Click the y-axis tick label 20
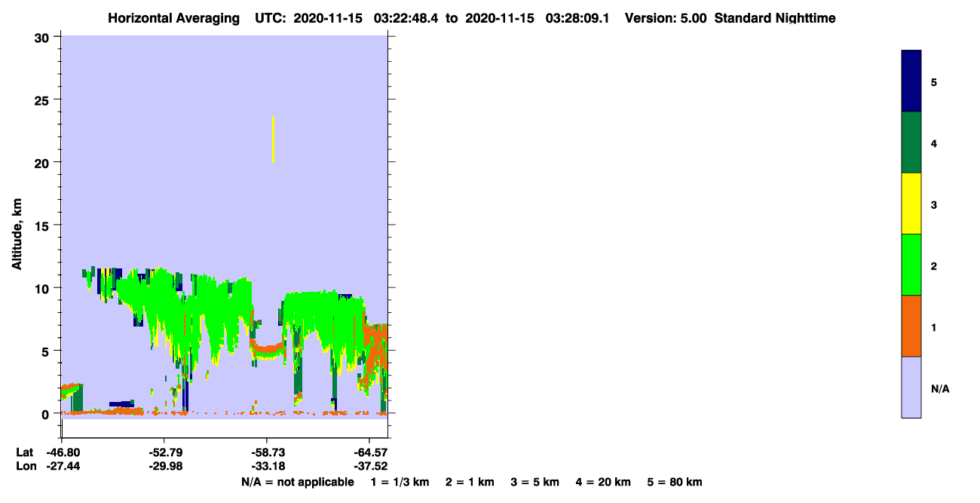 [44, 162]
